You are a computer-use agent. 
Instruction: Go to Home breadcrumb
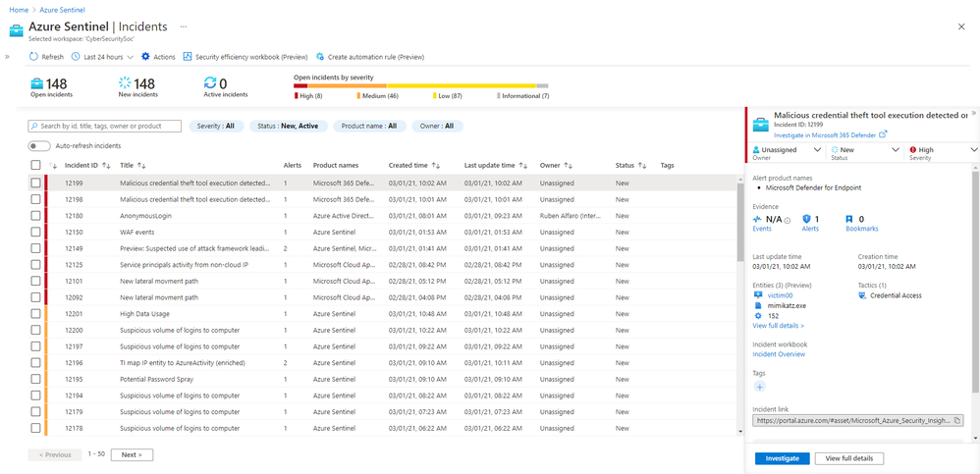click(18, 11)
